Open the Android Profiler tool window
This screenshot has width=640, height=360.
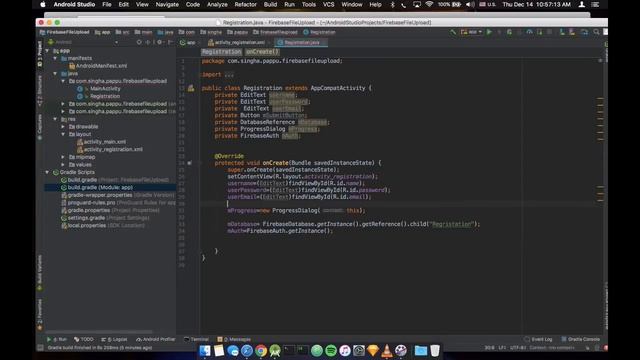click(156, 339)
